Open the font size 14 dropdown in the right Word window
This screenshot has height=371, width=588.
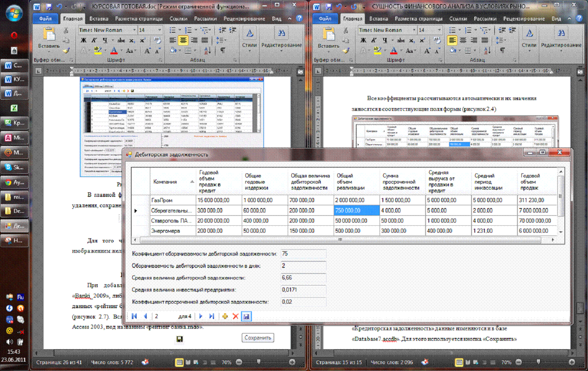pos(439,30)
